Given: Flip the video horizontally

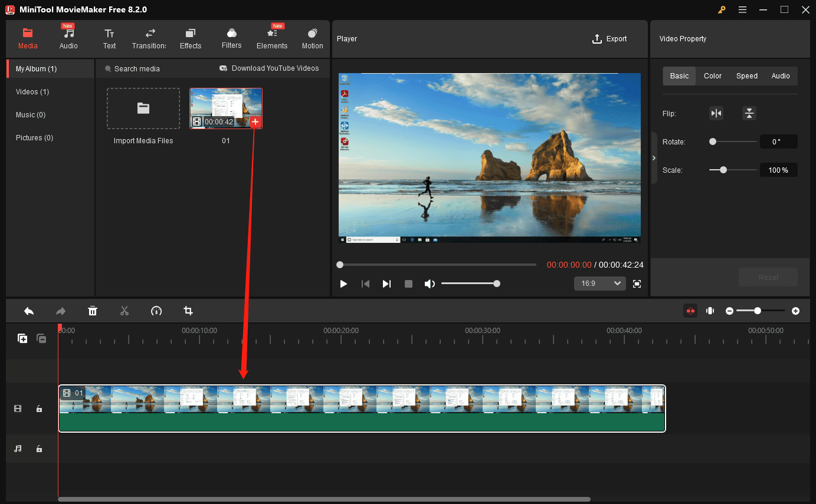Looking at the screenshot, I should point(716,114).
